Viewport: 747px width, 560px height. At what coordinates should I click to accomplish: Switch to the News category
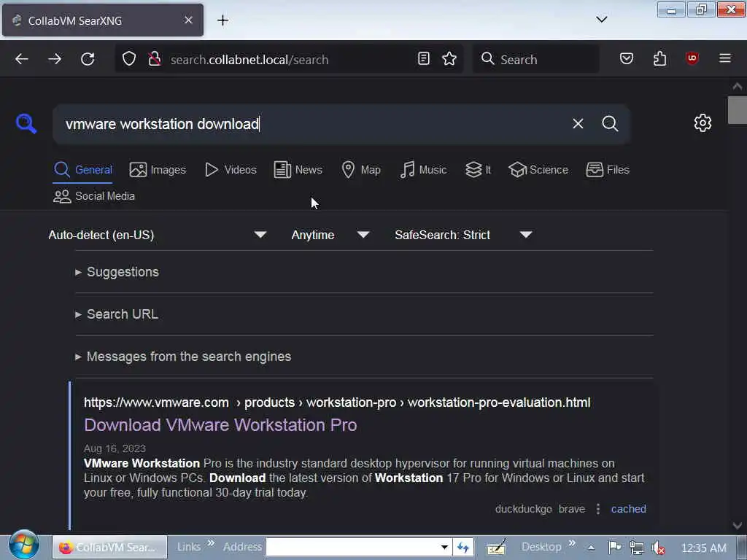point(298,169)
